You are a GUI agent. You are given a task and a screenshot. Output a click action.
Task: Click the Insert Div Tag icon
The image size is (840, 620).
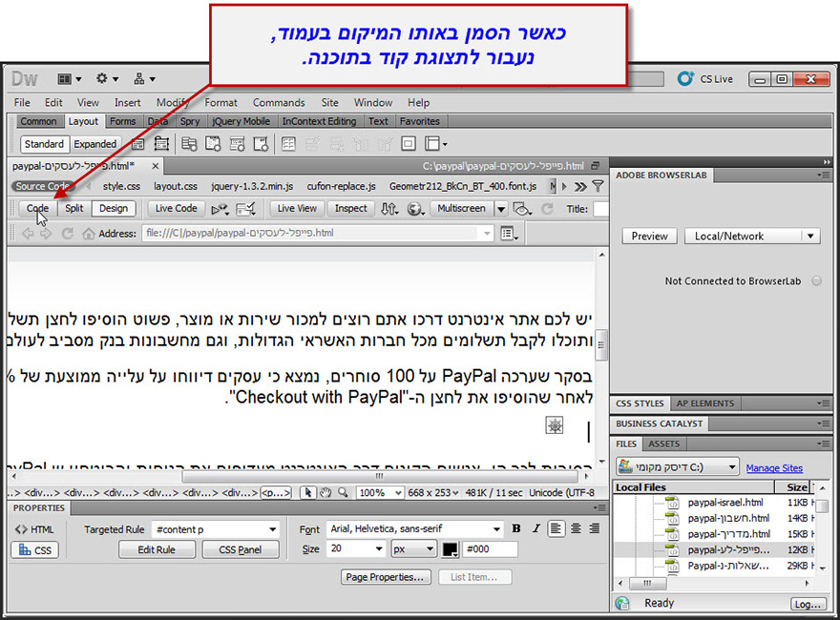(137, 144)
